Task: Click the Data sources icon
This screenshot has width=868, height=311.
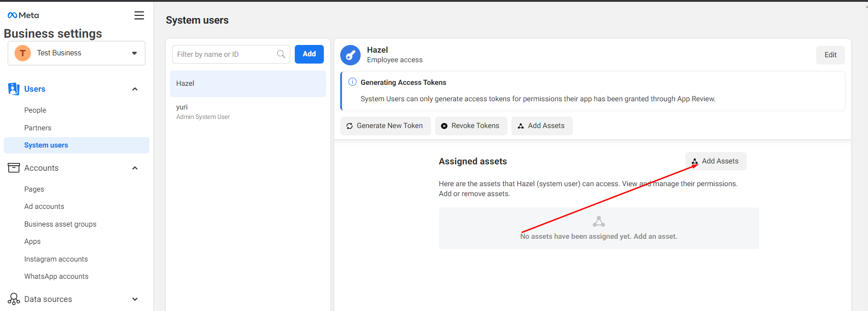Action: 14,299
